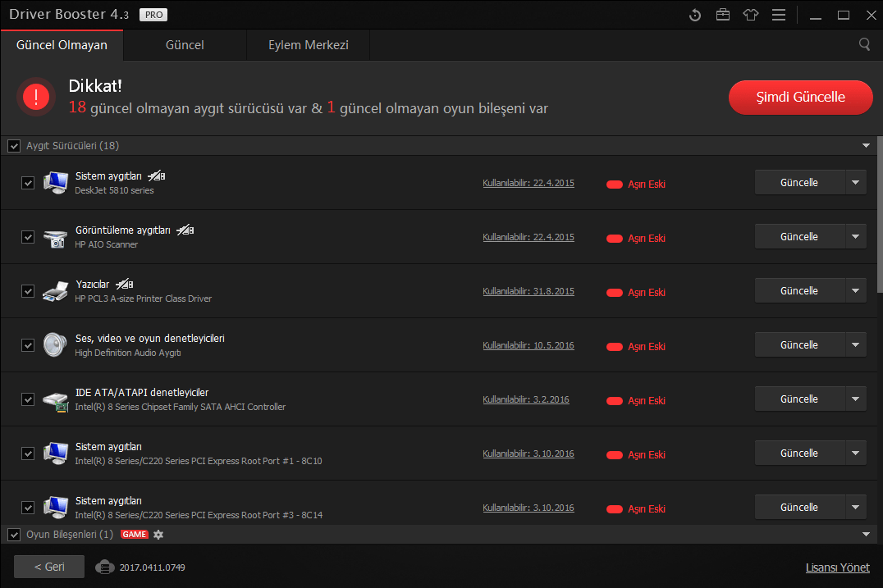Click unplugged-device icon beside Yazıcılar
The image size is (883, 588).
tap(125, 284)
